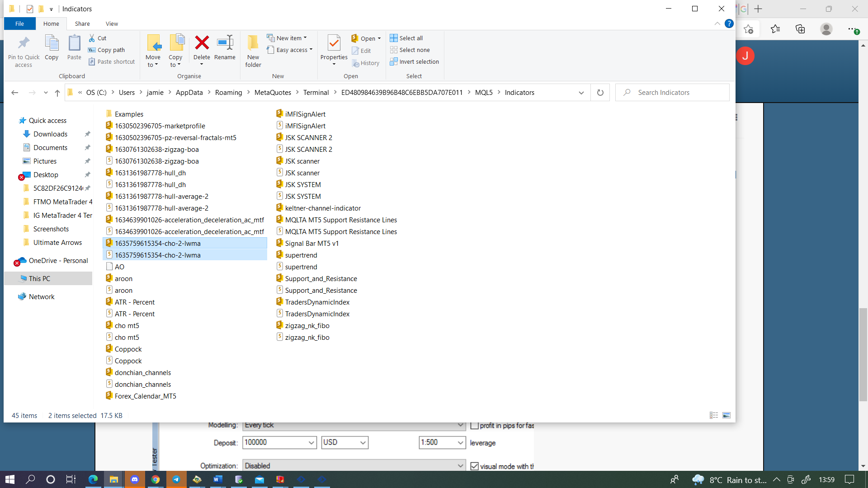Open Edge Collections icon
Viewport: 868px width, 488px height.
800,29
